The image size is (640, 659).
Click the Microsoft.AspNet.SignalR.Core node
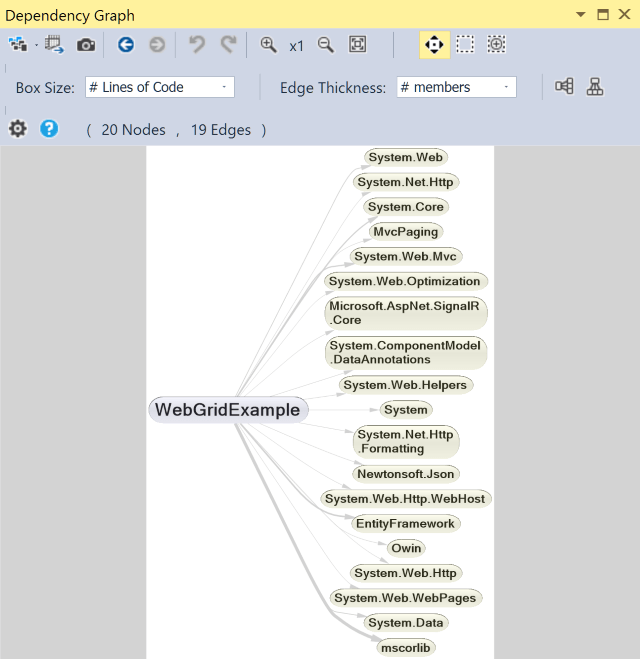[406, 313]
